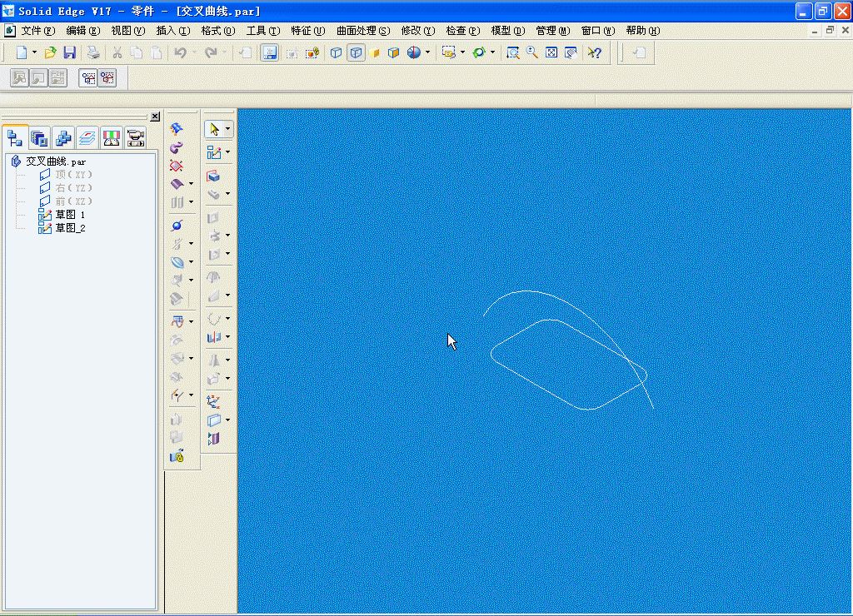This screenshot has height=616, width=853.
Task: Click the green Rotate view icon
Action: (479, 52)
